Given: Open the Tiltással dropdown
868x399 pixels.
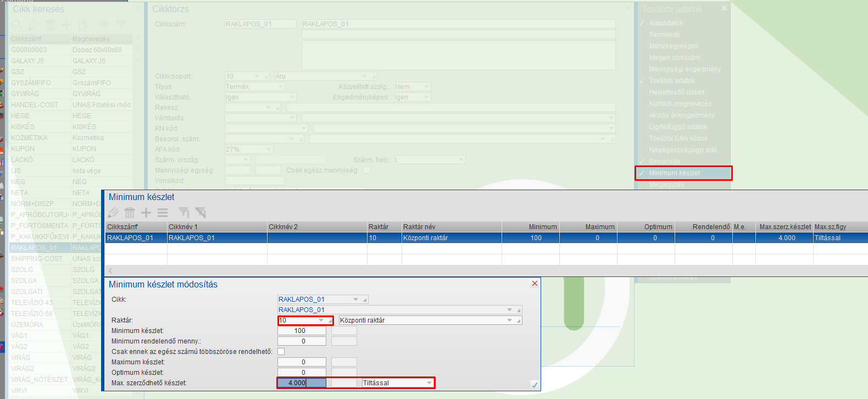Looking at the screenshot, I should [x=429, y=383].
